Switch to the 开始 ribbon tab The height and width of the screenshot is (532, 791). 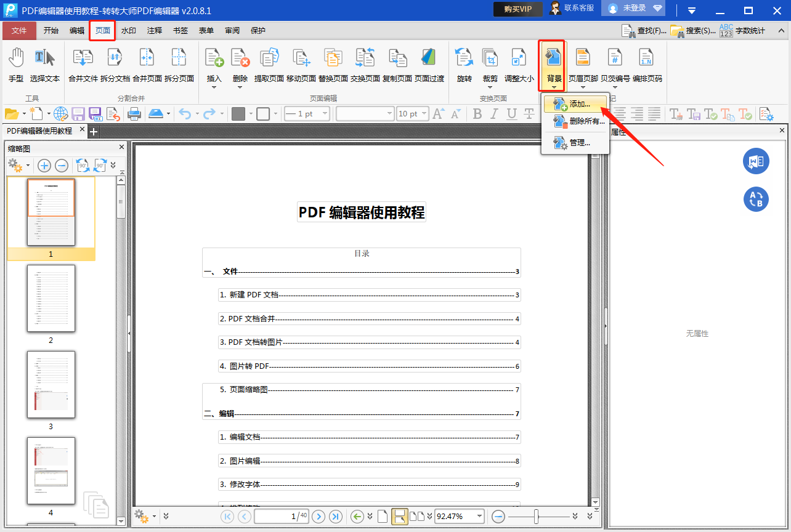(x=51, y=31)
